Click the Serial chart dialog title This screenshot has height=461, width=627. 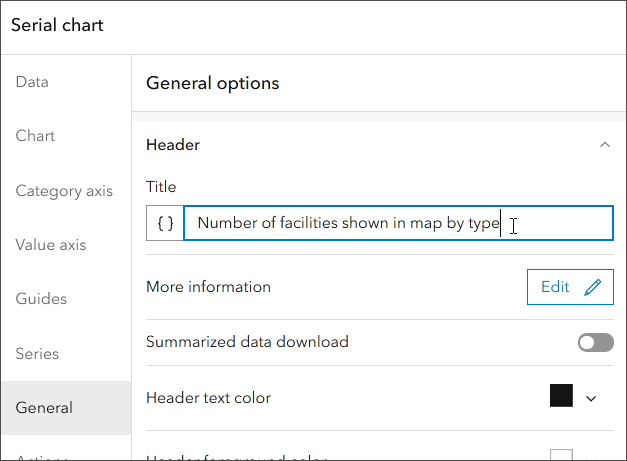point(57,25)
